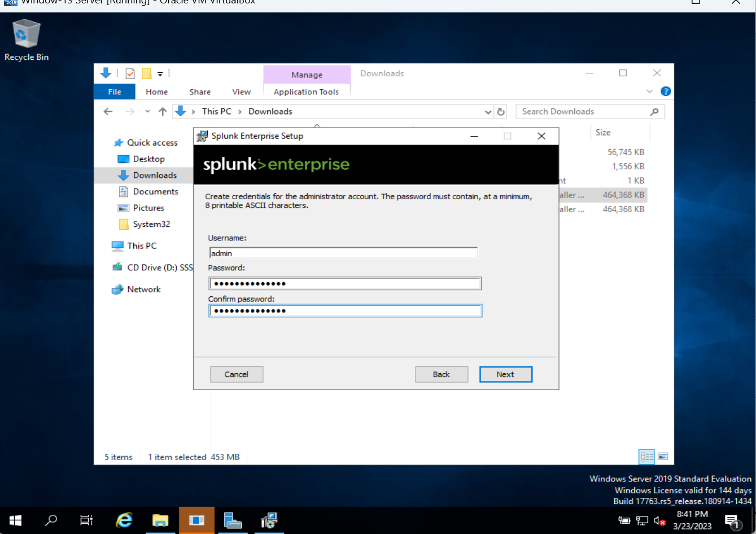Open recent locations dropdown arrow
Screen dimensions: 756x534
tap(147, 112)
